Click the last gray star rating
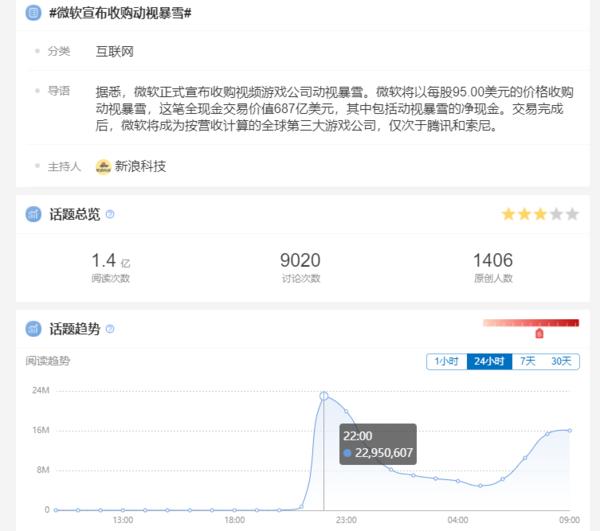 tap(572, 214)
